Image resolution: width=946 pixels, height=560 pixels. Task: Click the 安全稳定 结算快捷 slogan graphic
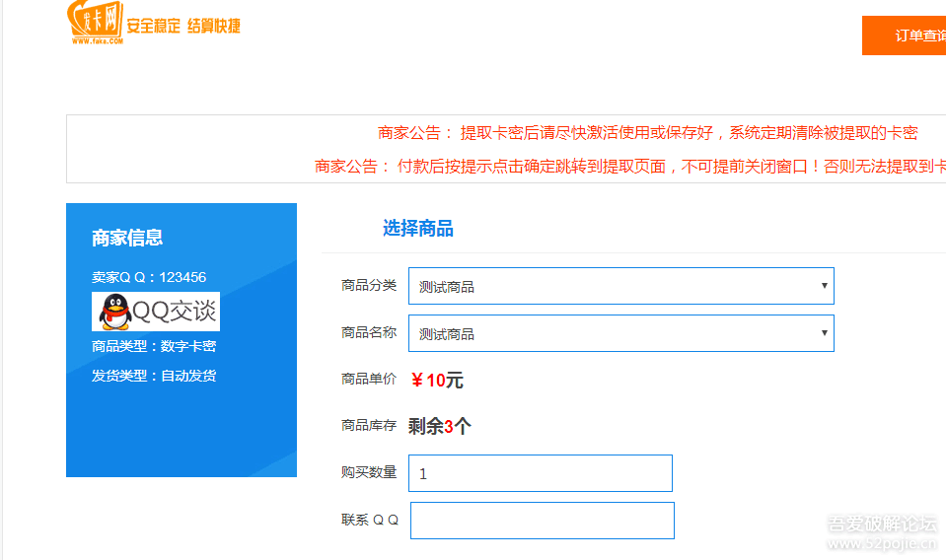(183, 26)
